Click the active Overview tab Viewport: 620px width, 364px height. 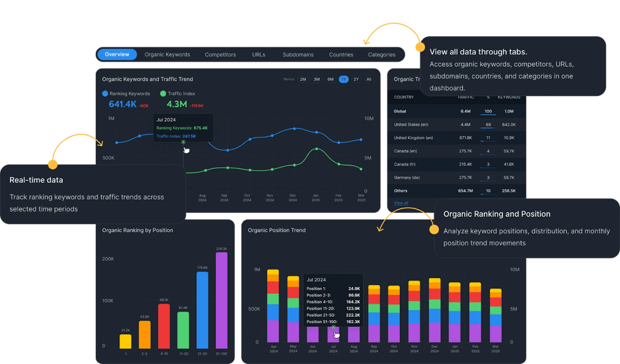point(117,55)
